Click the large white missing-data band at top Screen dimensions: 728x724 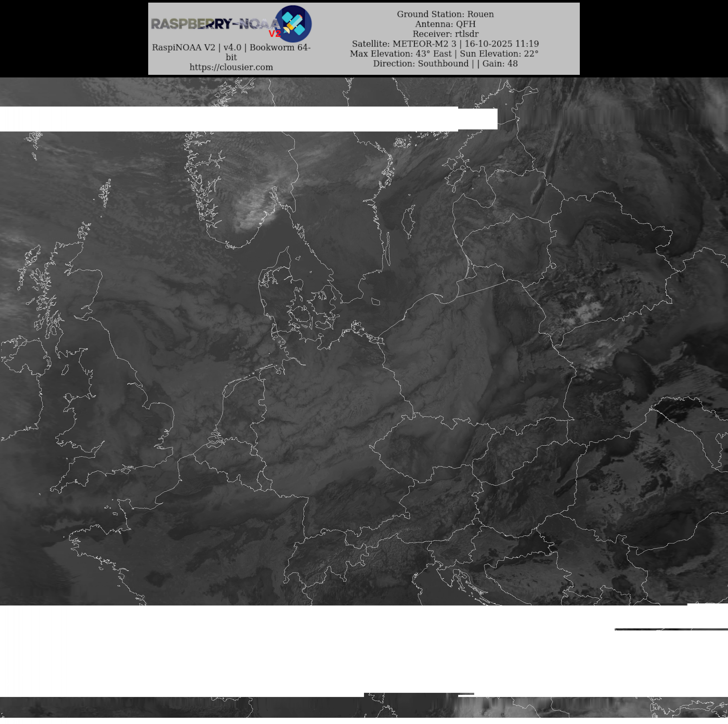[226, 119]
